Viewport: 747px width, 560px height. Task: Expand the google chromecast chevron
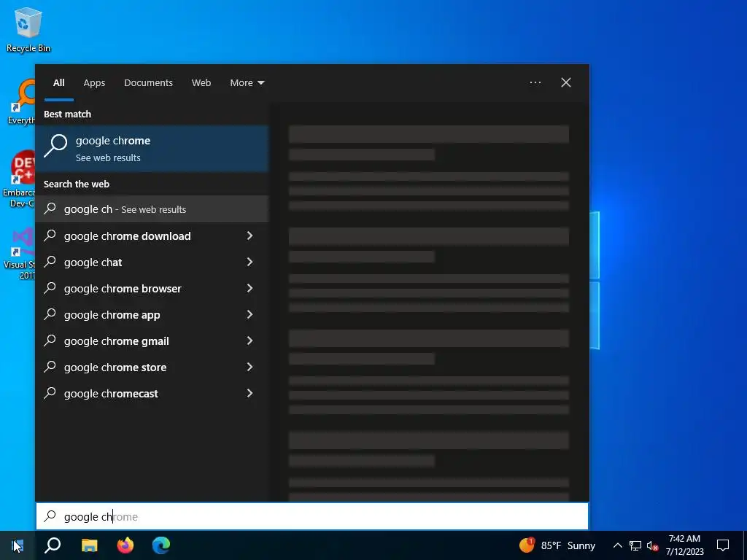coord(249,393)
